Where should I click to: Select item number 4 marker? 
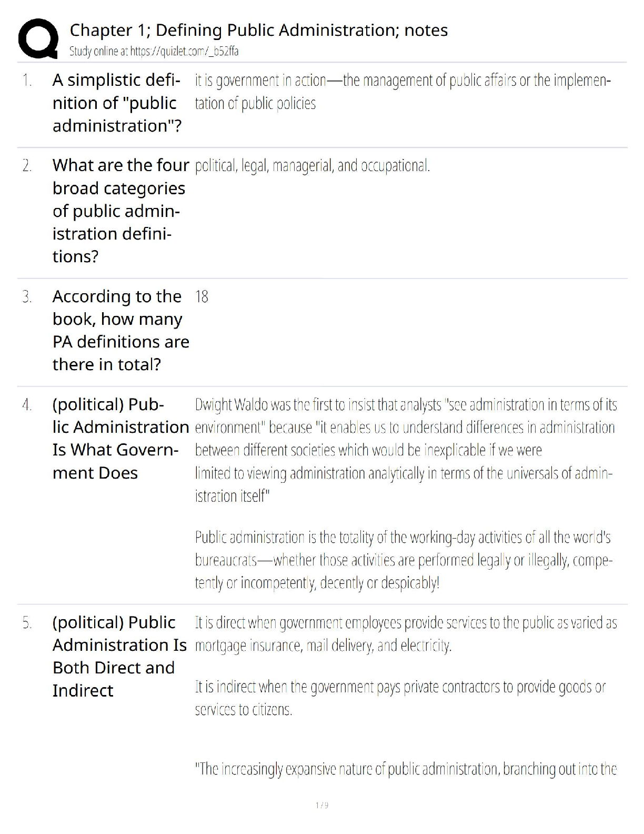point(27,405)
